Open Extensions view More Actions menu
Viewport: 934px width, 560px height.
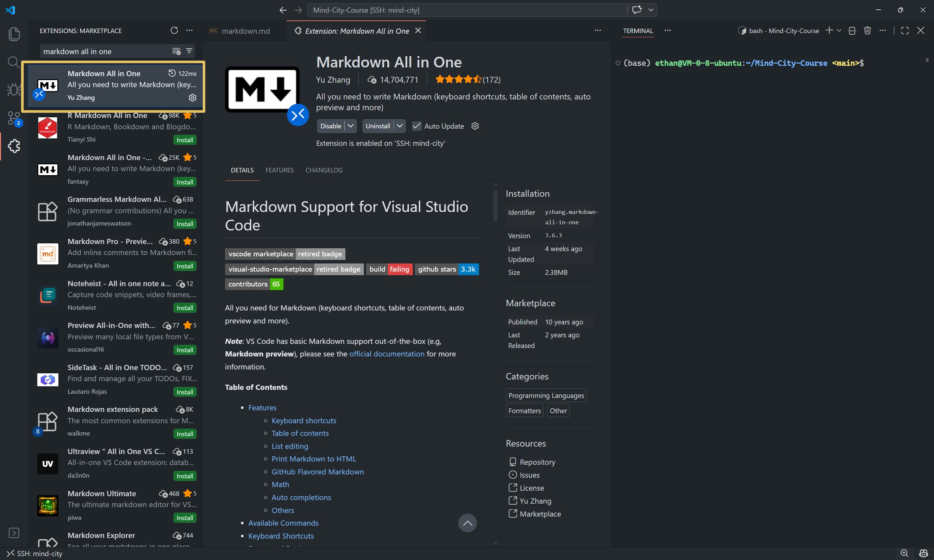(189, 30)
